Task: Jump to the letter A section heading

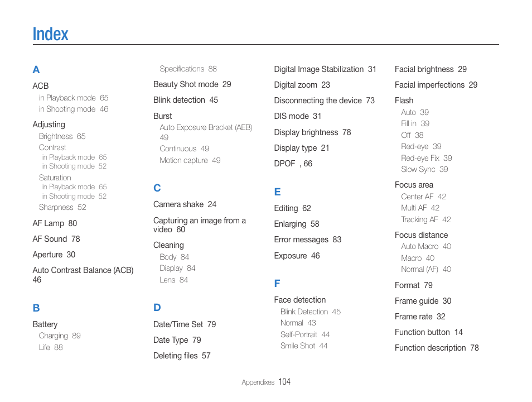Action: coord(36,70)
